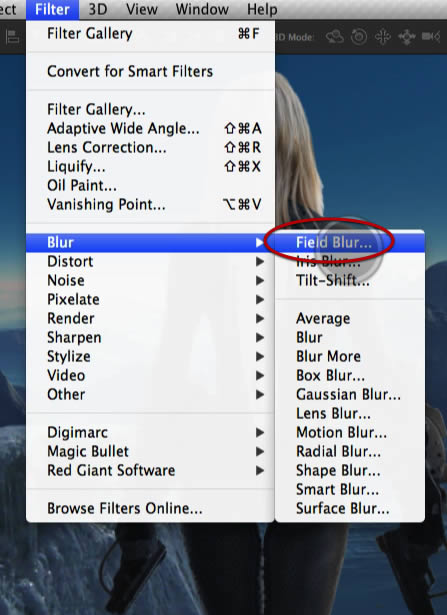Screen dimensions: 447x615
Task: Expand the Digimarc submenu
Action: click(x=150, y=432)
